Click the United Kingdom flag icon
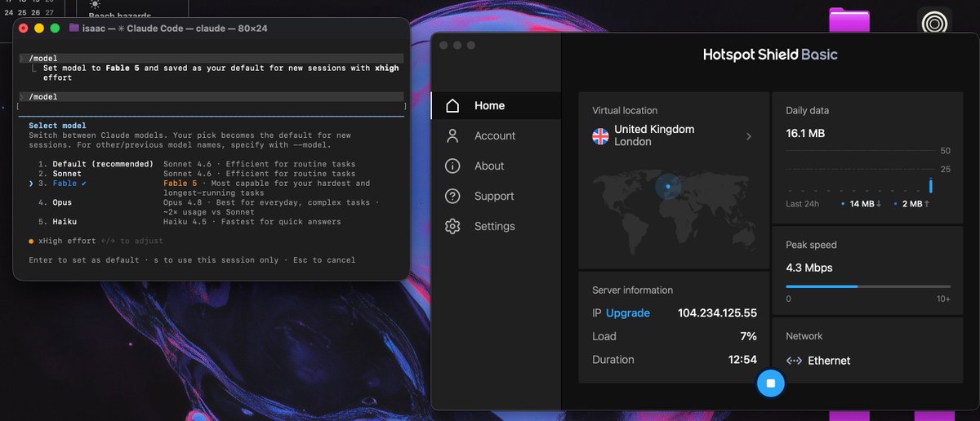 click(x=600, y=136)
